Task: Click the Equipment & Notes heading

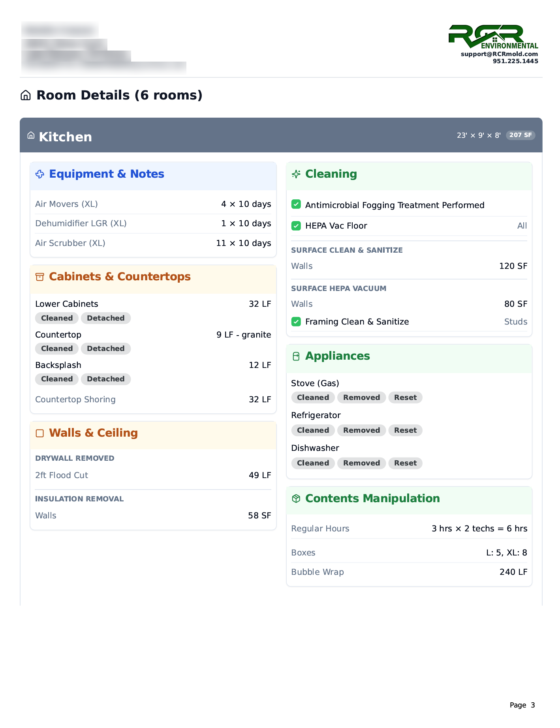Action: coord(107,174)
